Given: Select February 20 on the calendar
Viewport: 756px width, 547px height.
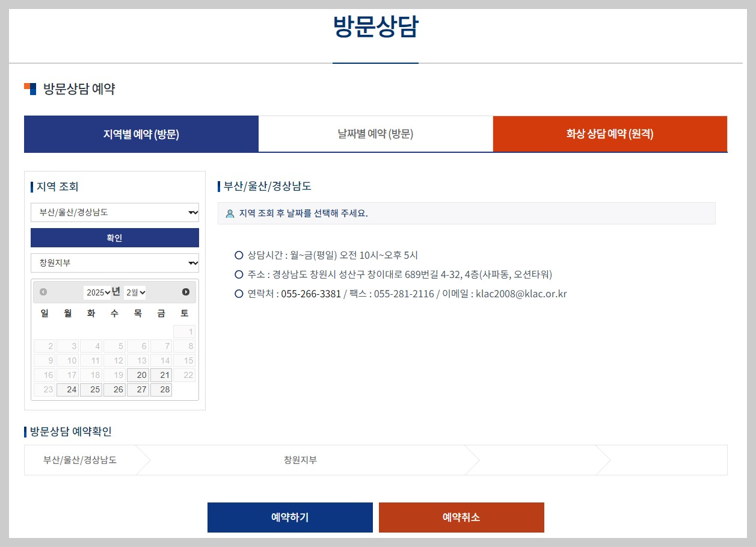Looking at the screenshot, I should point(138,375).
